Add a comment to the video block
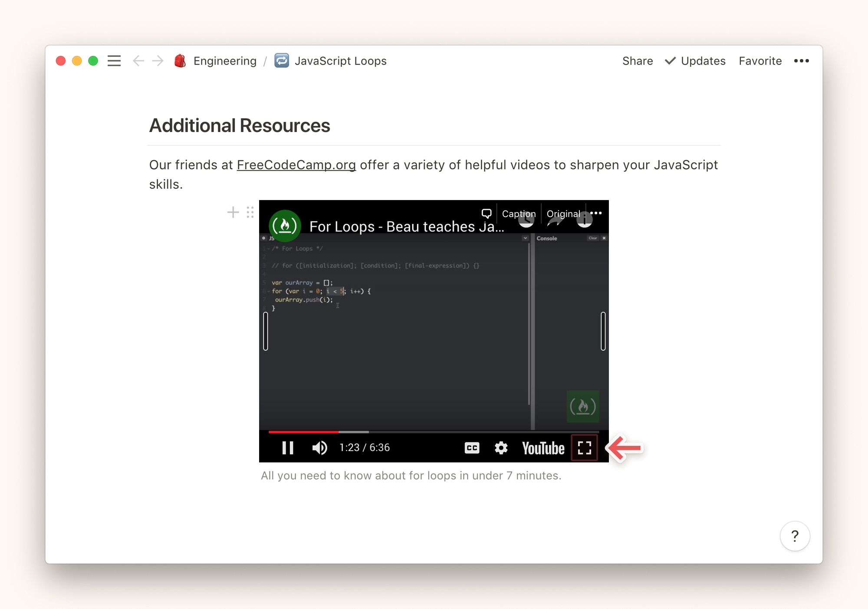The height and width of the screenshot is (609, 868). click(x=487, y=214)
